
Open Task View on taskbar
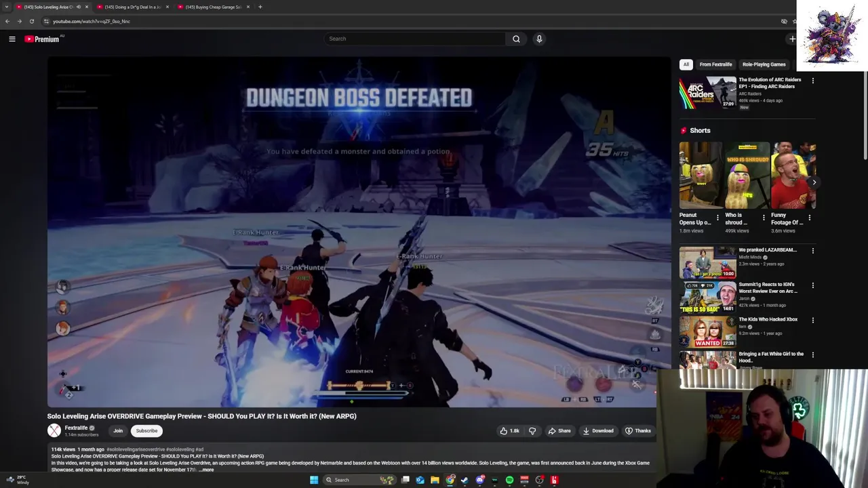tap(406, 480)
